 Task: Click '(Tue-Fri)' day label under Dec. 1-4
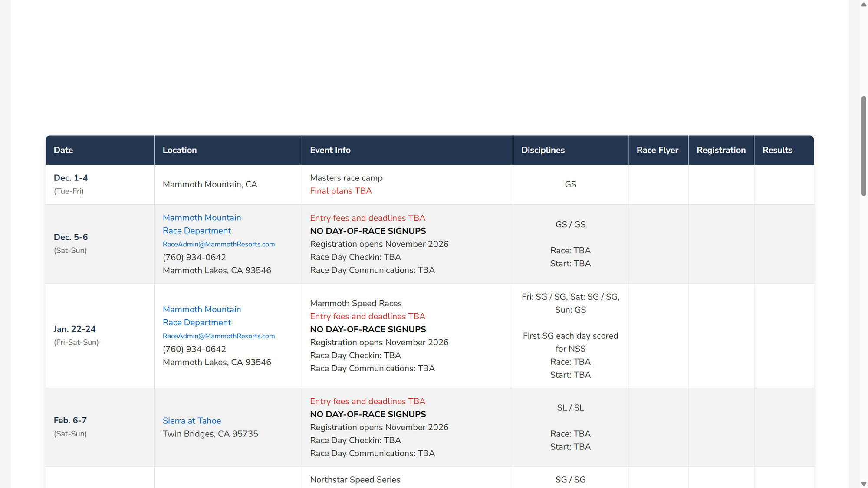pyautogui.click(x=69, y=191)
